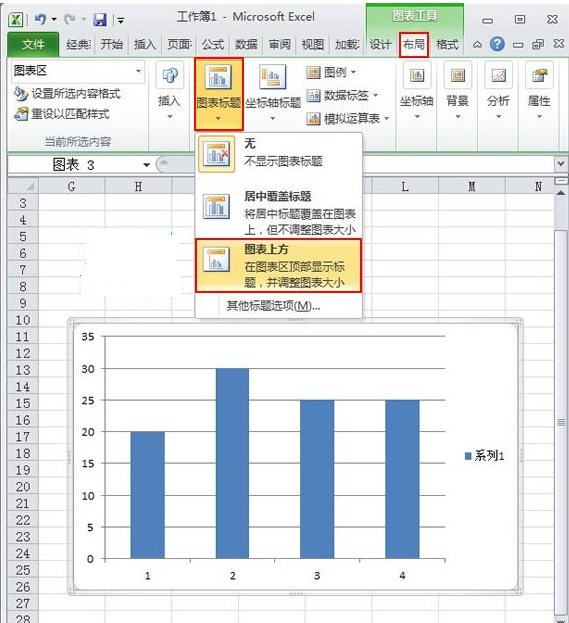
Task: Click the vertical scrollbar thumb
Action: (x=561, y=422)
